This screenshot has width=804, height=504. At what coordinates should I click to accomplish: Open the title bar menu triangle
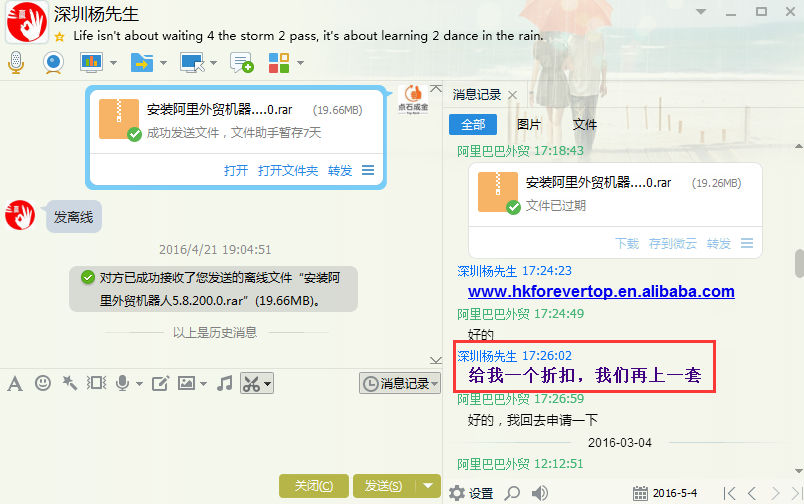pos(700,12)
